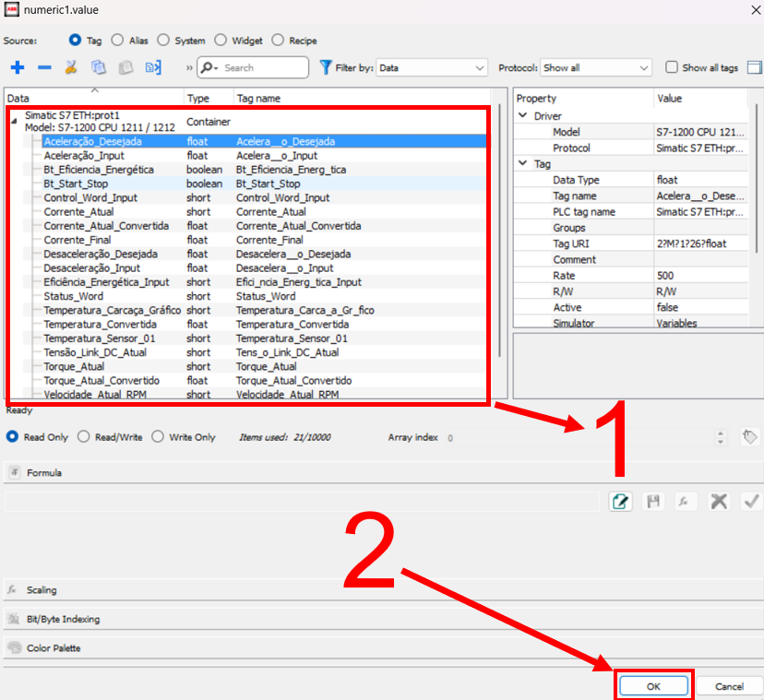Select the Alias source radio button
Viewport: 764px width, 700px height.
(118, 41)
